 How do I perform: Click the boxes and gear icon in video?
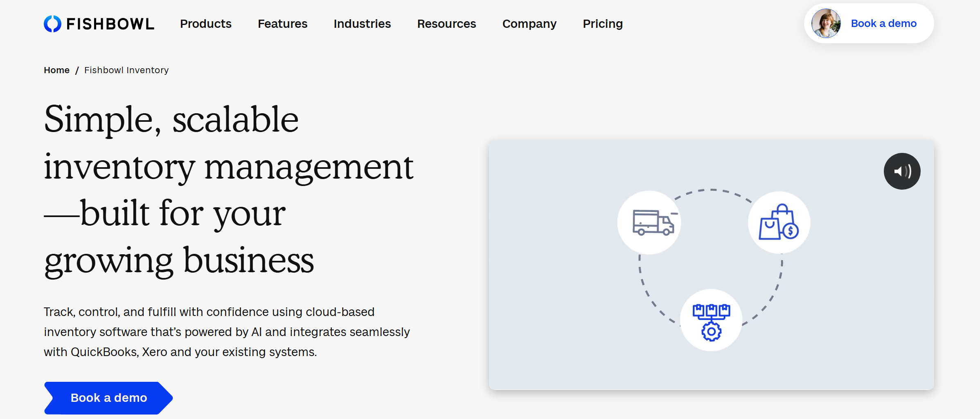coord(711,320)
